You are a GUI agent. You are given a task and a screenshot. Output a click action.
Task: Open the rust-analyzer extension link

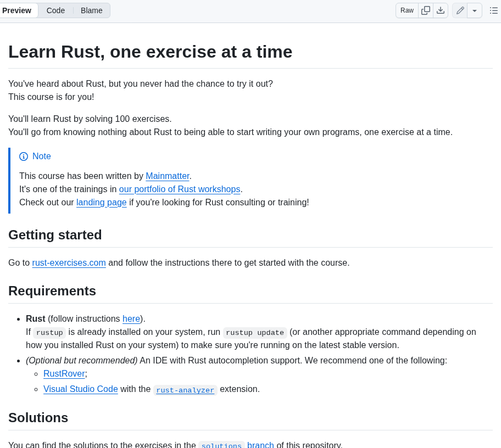coord(185,390)
